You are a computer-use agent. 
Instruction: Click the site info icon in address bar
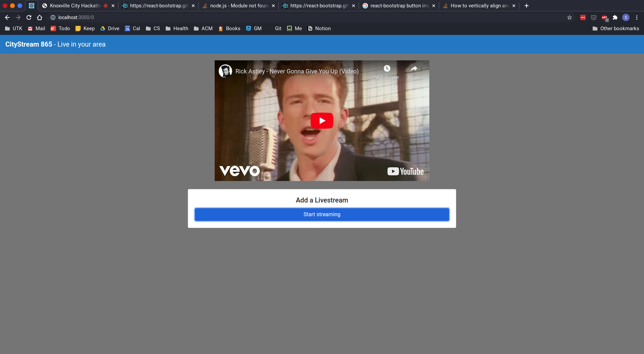(53, 17)
